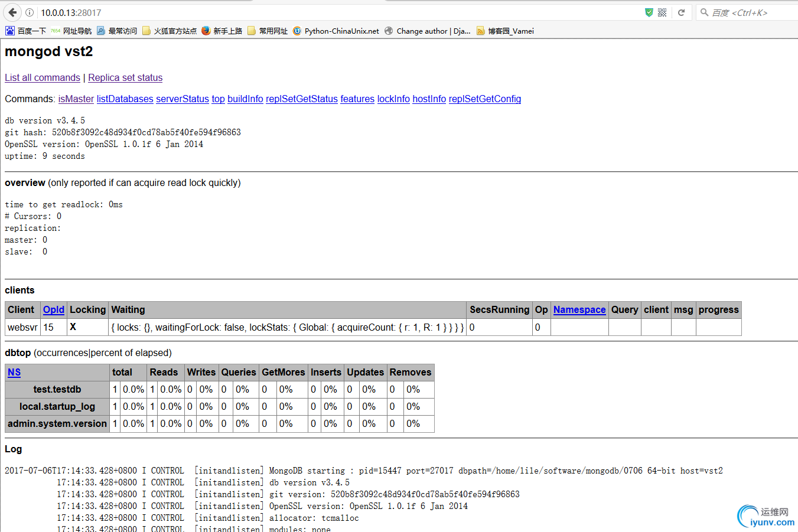Click the websvr client cell

point(22,327)
